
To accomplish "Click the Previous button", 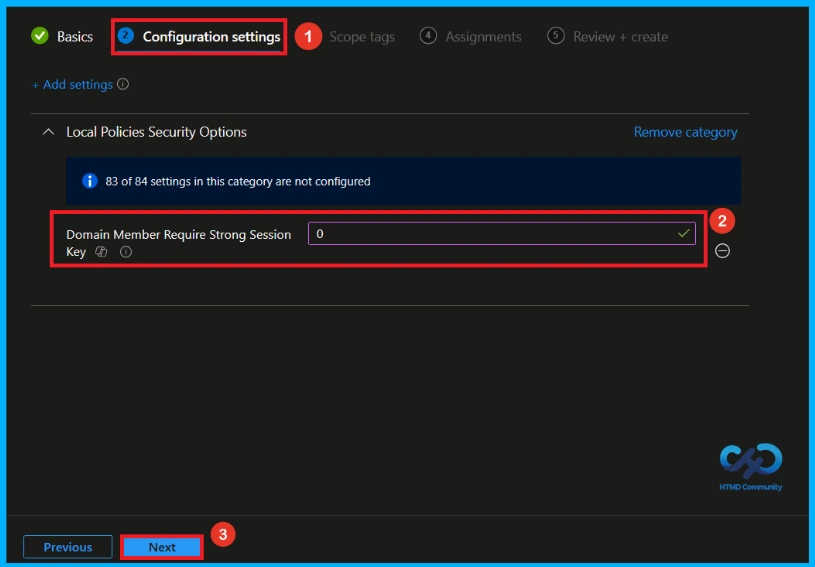I will coord(68,547).
